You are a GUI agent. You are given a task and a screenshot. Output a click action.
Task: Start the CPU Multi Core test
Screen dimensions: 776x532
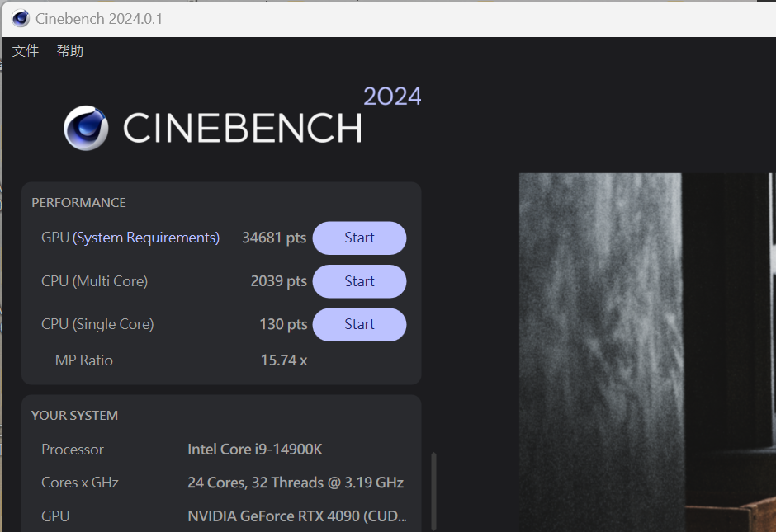pos(359,281)
